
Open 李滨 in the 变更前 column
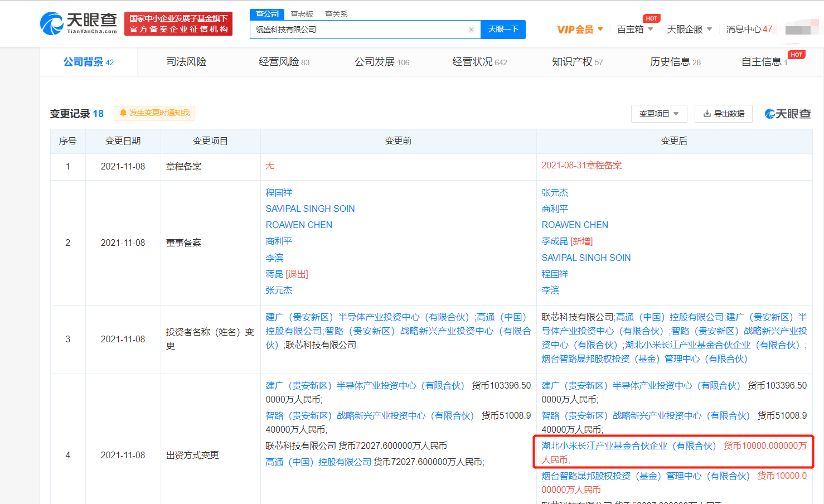point(274,258)
